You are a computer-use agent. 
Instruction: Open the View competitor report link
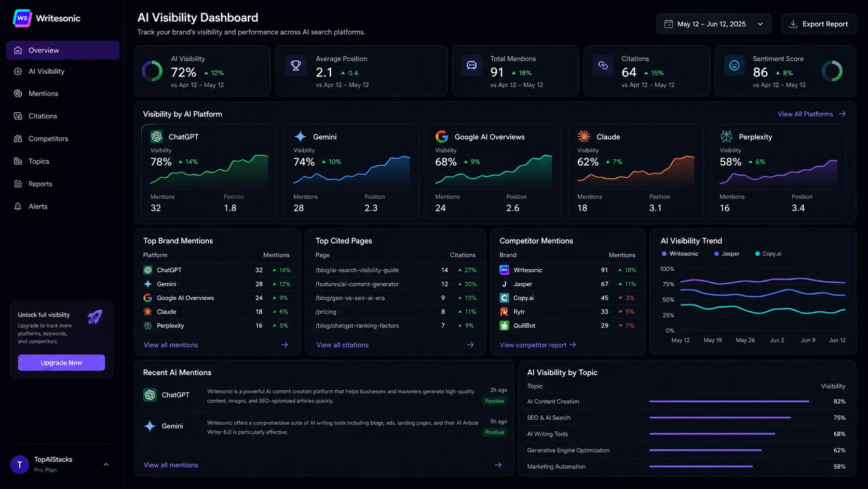pyautogui.click(x=538, y=345)
